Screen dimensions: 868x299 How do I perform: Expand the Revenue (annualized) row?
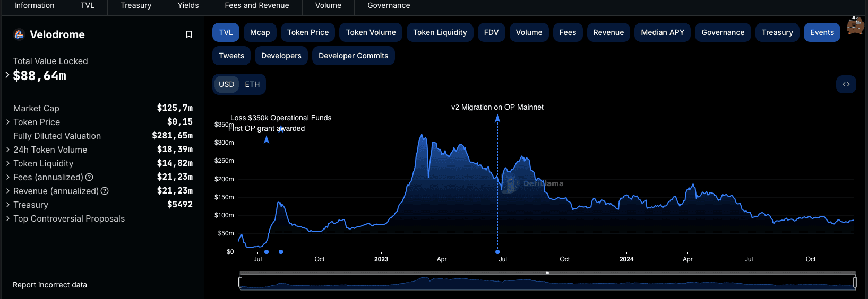click(x=7, y=191)
